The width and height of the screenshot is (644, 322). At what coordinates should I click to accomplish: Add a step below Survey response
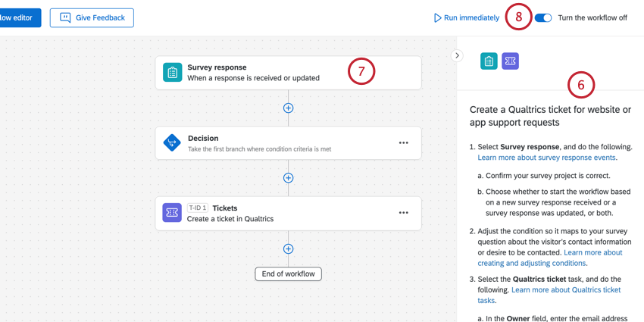point(288,108)
